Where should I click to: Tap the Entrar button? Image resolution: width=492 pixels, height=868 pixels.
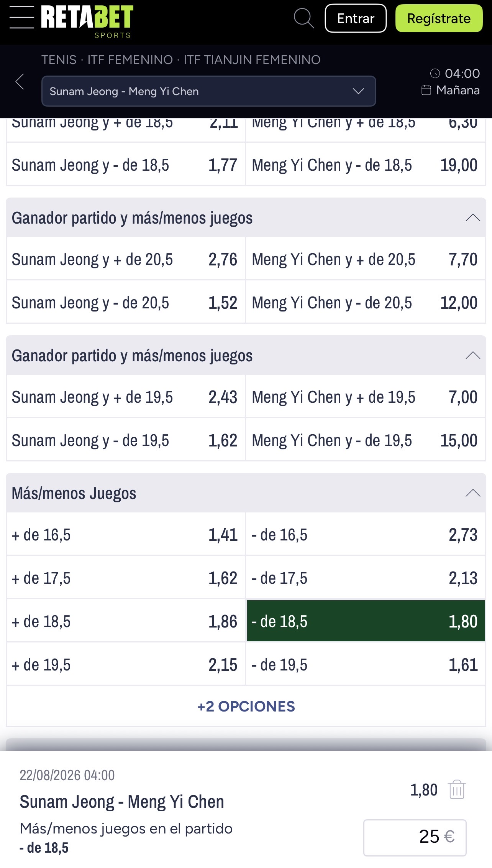[x=356, y=18]
